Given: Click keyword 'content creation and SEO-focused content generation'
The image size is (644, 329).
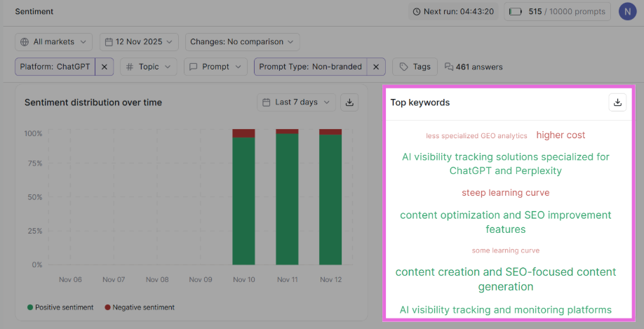Looking at the screenshot, I should (x=506, y=279).
